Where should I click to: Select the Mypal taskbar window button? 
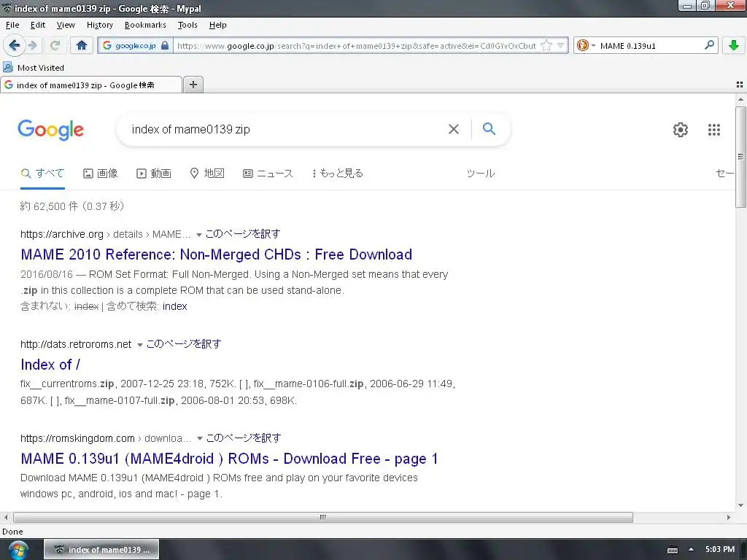(101, 550)
